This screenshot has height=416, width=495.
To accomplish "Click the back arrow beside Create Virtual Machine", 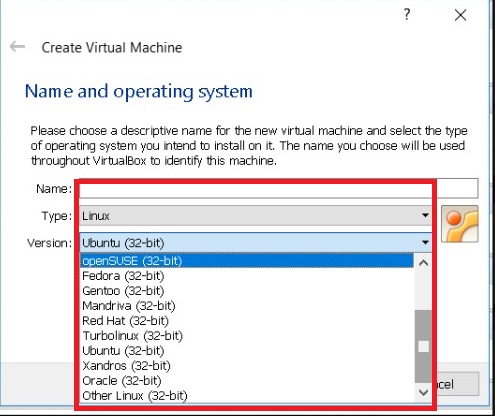I will pyautogui.click(x=17, y=46).
